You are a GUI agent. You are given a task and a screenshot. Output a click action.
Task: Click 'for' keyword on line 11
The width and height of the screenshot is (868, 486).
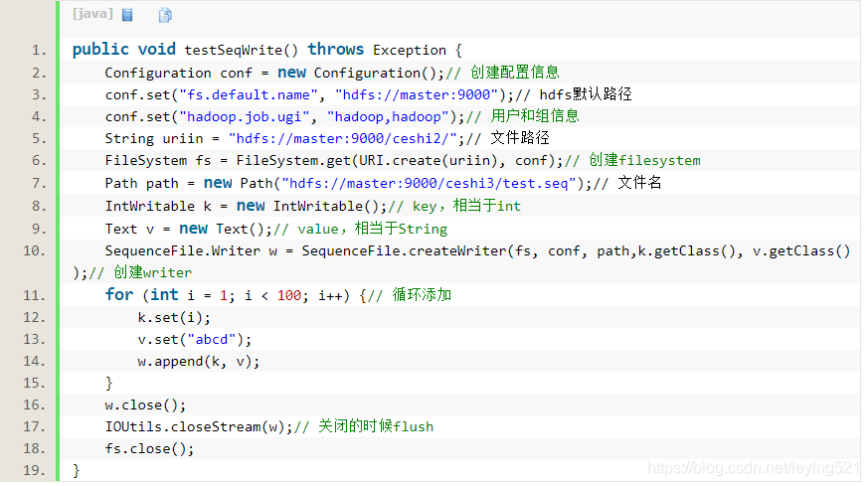[119, 295]
